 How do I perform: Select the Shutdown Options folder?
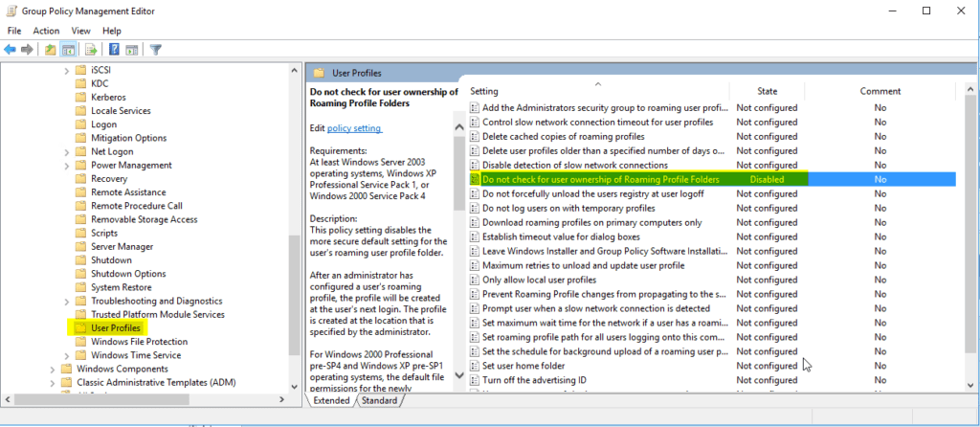pos(129,274)
